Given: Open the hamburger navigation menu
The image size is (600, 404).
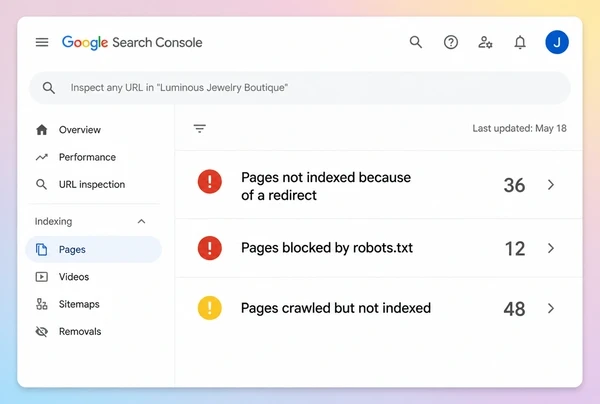Looking at the screenshot, I should pos(42,42).
